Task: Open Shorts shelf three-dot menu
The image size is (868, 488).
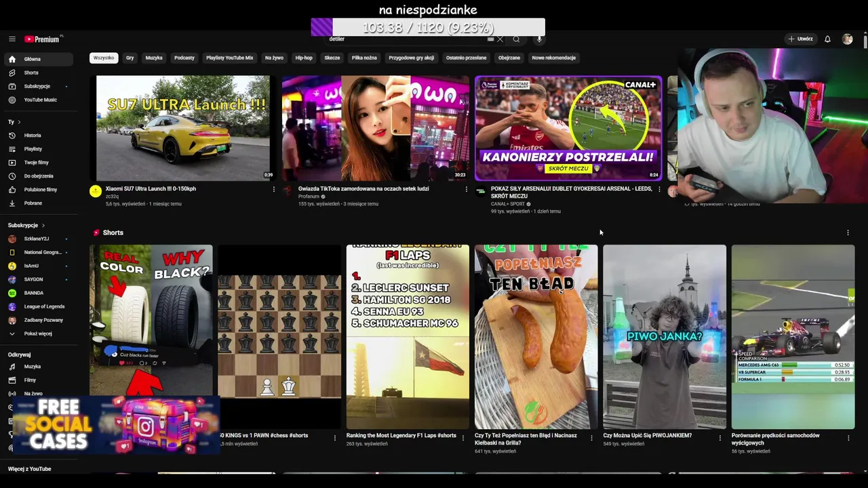Action: point(848,232)
